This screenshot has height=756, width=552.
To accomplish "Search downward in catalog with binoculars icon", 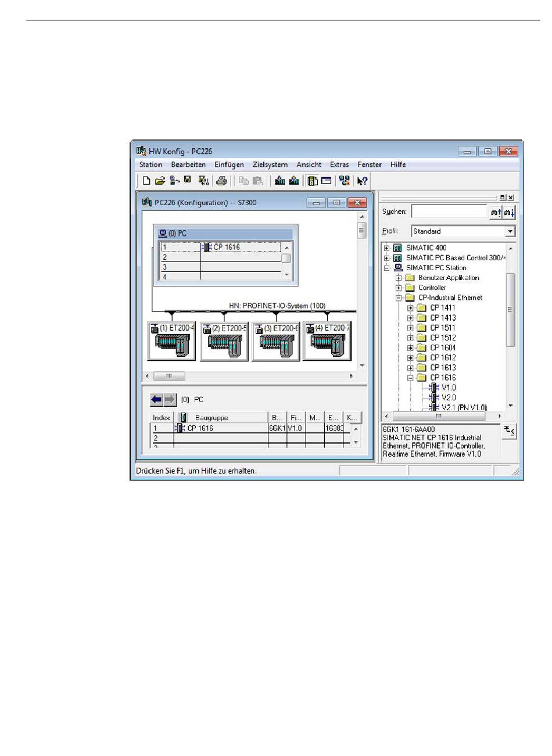I will pos(509,213).
